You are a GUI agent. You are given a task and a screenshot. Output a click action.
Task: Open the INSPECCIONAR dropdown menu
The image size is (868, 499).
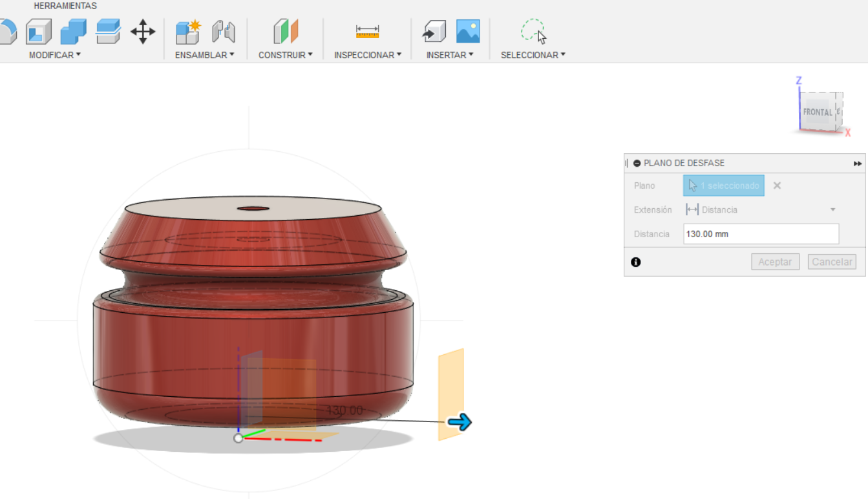[x=368, y=55]
